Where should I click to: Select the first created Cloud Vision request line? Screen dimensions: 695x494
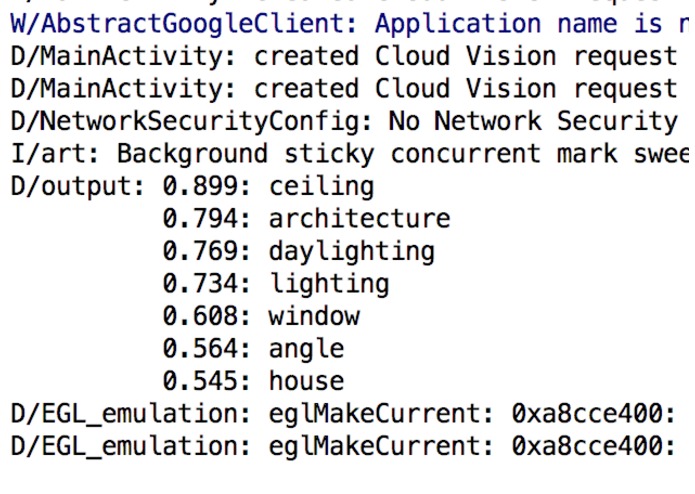[x=344, y=56]
